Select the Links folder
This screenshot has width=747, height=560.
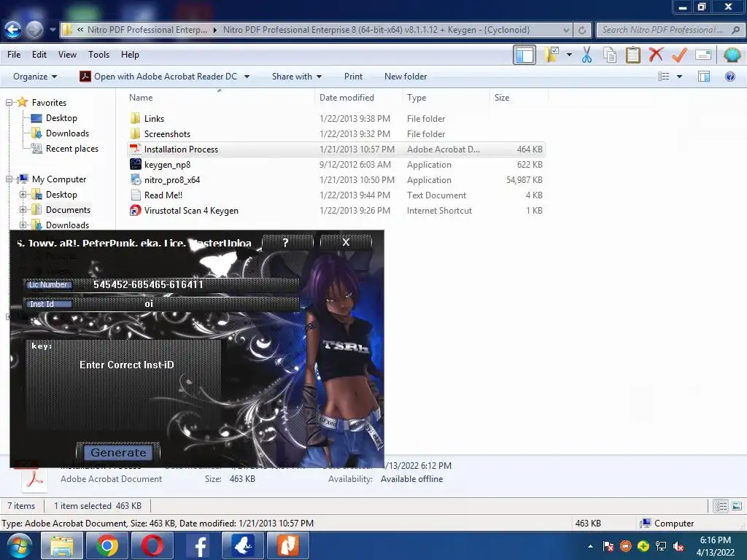click(154, 119)
